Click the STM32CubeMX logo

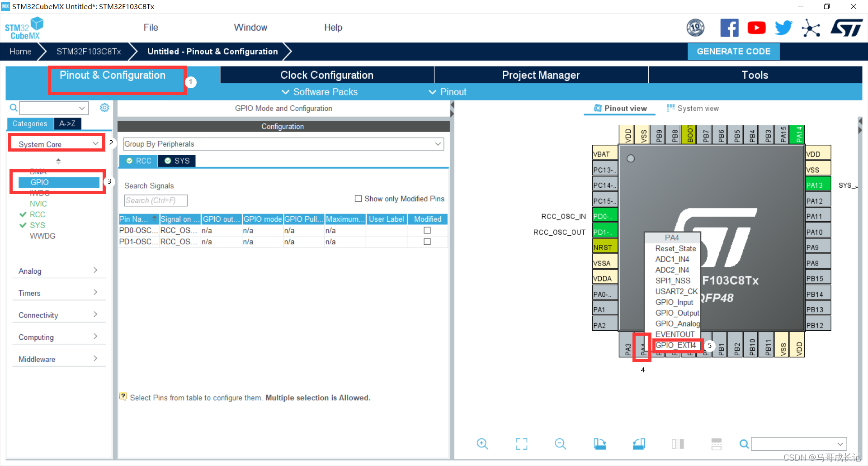24,28
